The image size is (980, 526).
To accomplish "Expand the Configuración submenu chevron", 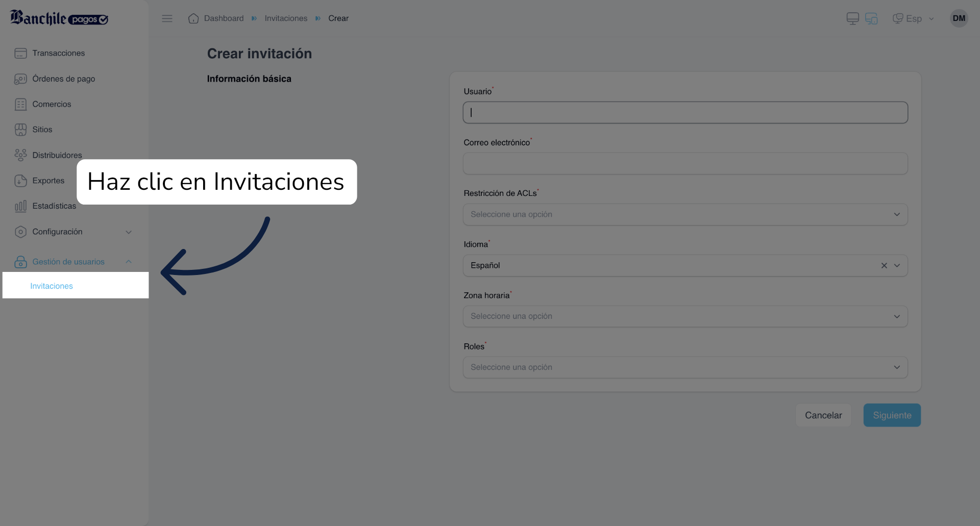I will (x=129, y=232).
